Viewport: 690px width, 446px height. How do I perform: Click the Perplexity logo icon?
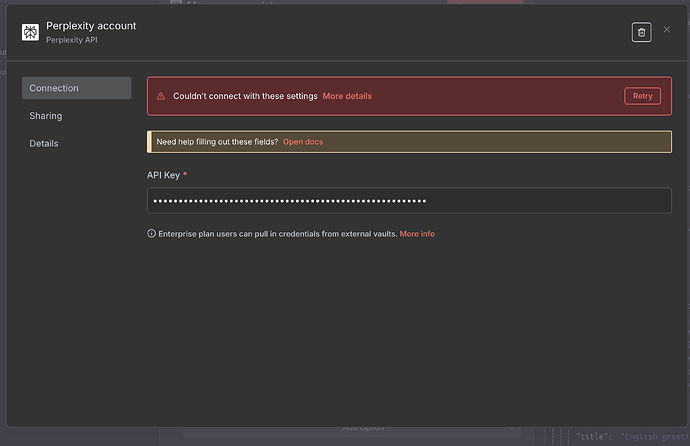click(x=30, y=32)
